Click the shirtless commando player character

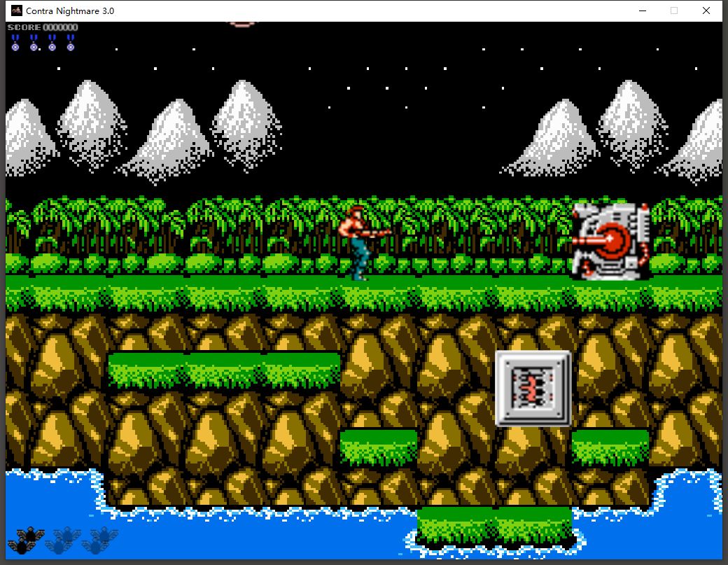click(363, 243)
